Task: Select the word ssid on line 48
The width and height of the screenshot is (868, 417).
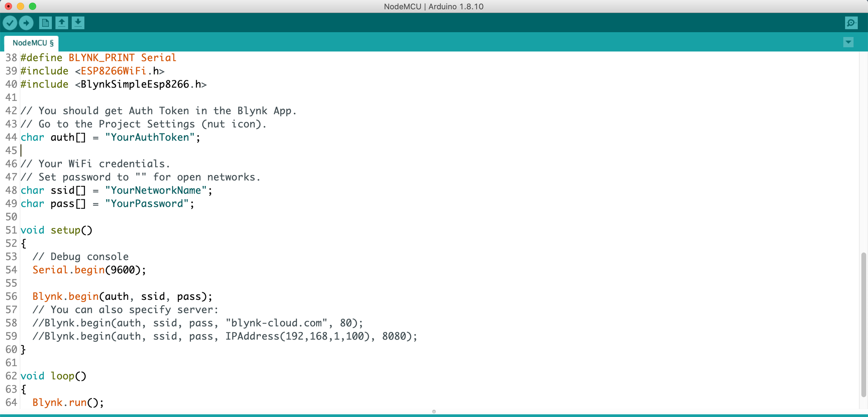Action: (63, 190)
